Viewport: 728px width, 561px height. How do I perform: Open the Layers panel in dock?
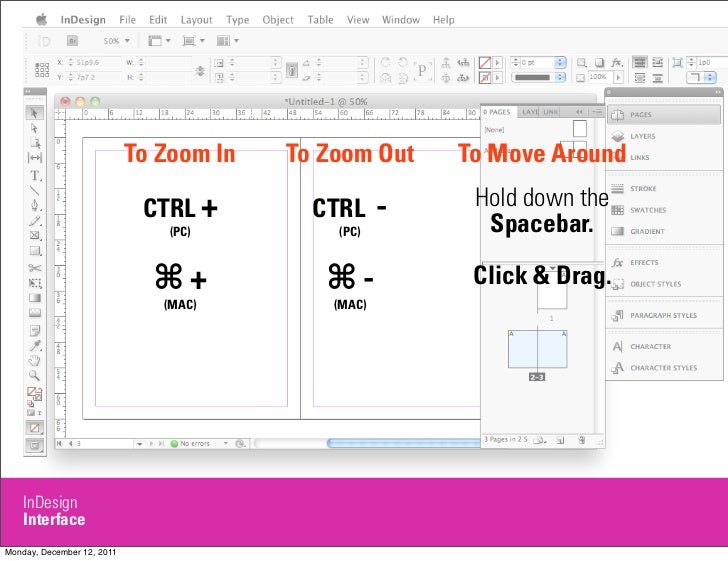coord(664,136)
